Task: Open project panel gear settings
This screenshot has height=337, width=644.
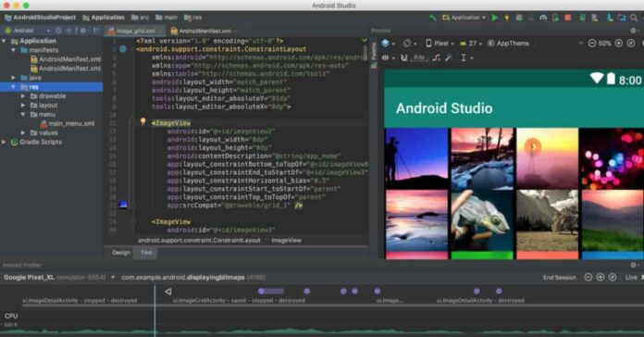Action: (x=83, y=31)
